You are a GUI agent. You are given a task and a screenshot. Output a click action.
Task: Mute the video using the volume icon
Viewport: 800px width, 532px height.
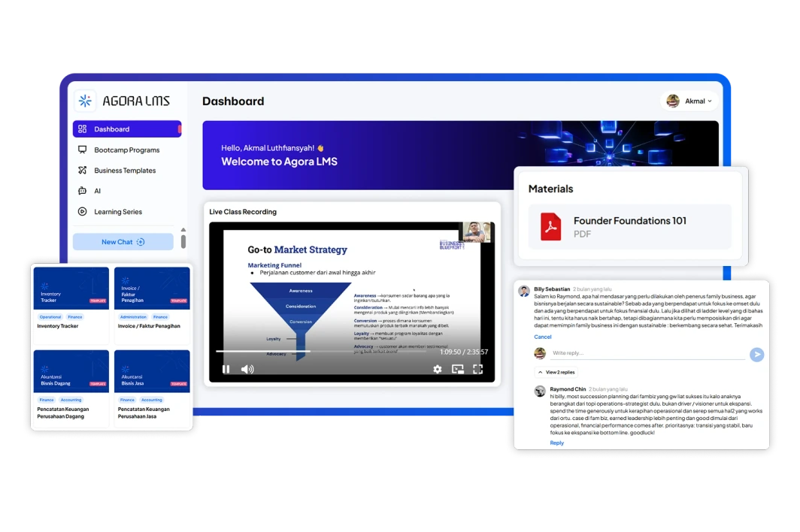tap(247, 369)
